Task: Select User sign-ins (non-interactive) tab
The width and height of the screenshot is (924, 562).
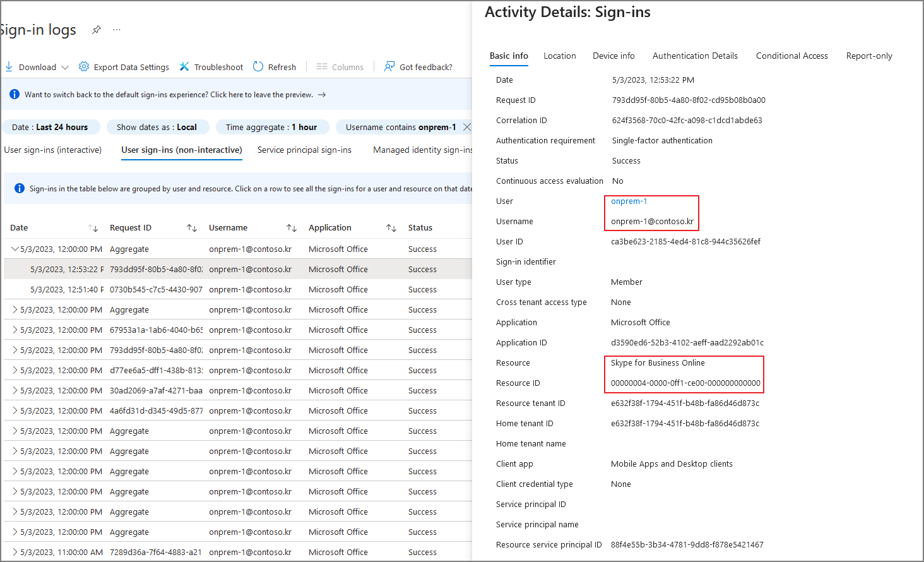Action: pos(182,150)
